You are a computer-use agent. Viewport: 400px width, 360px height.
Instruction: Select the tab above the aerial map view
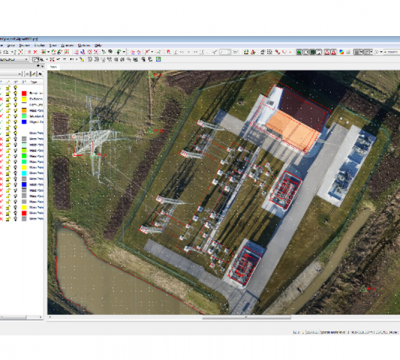pyautogui.click(x=53, y=67)
